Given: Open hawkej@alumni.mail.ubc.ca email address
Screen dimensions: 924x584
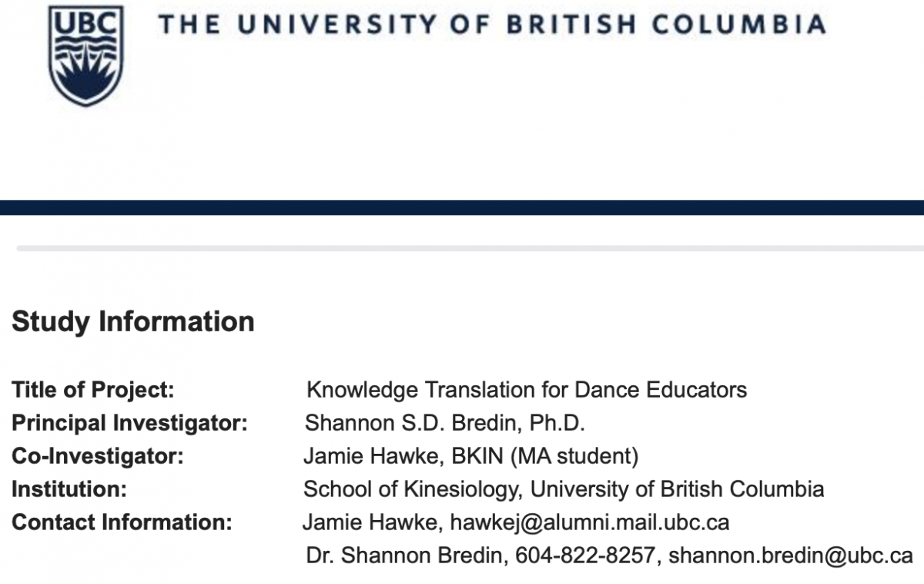Looking at the screenshot, I should (589, 522).
